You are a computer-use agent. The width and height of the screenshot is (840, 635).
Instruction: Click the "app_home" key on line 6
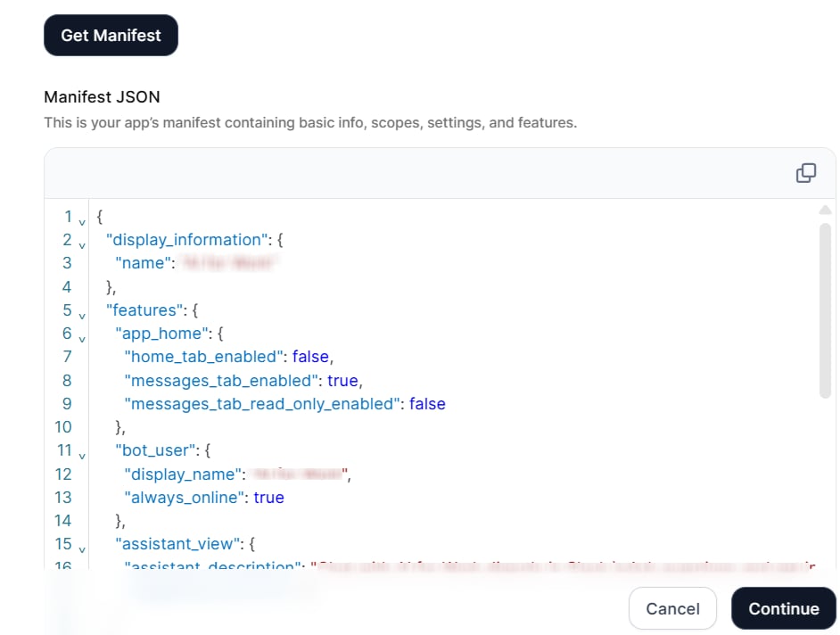click(161, 334)
